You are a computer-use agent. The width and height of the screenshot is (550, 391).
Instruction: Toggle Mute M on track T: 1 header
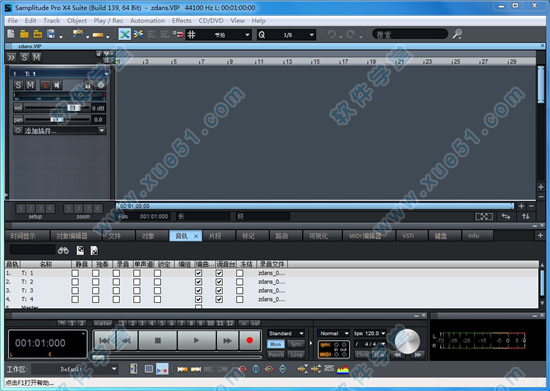click(31, 85)
